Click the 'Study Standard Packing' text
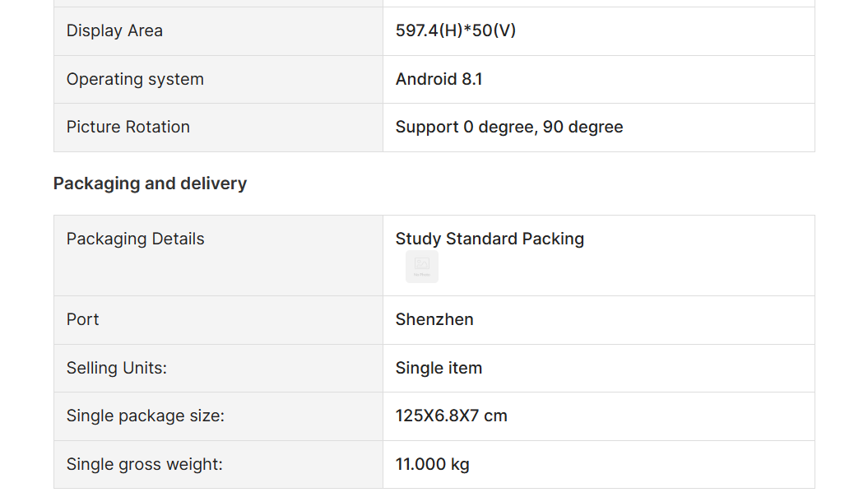This screenshot has height=497, width=868. (x=490, y=239)
